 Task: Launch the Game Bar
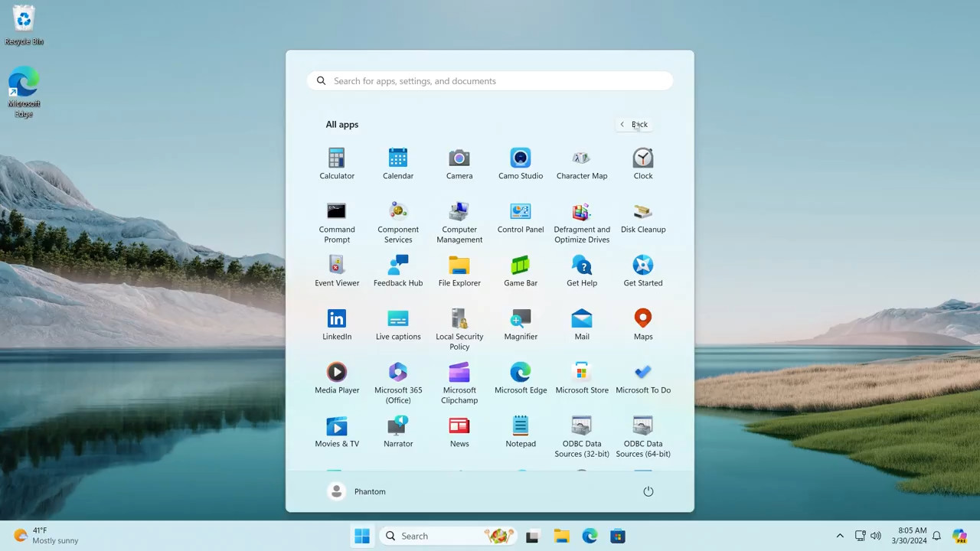(521, 270)
